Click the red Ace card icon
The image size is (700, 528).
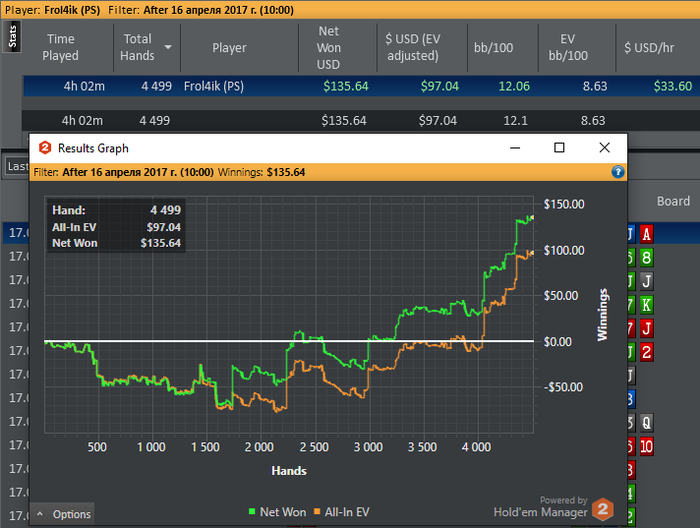coord(646,234)
